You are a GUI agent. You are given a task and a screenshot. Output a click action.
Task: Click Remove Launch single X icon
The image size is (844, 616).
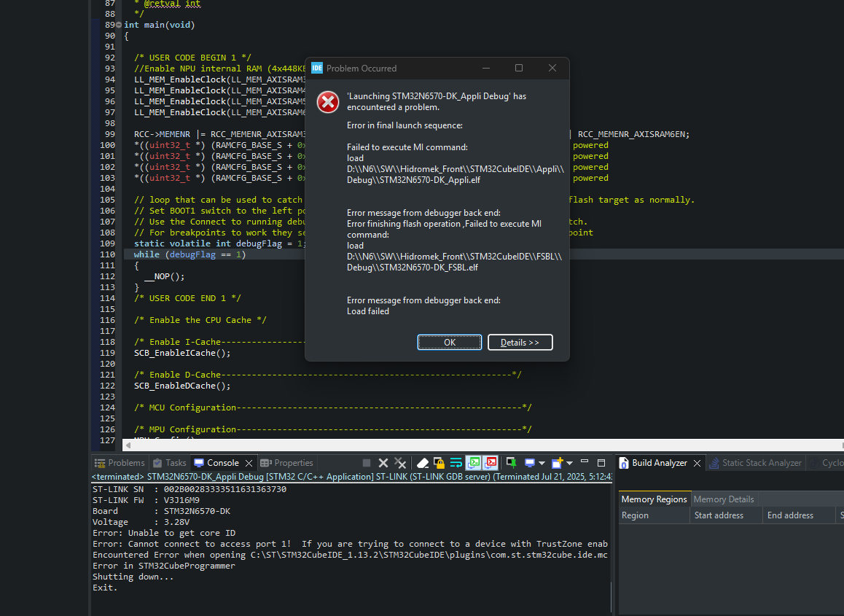383,463
